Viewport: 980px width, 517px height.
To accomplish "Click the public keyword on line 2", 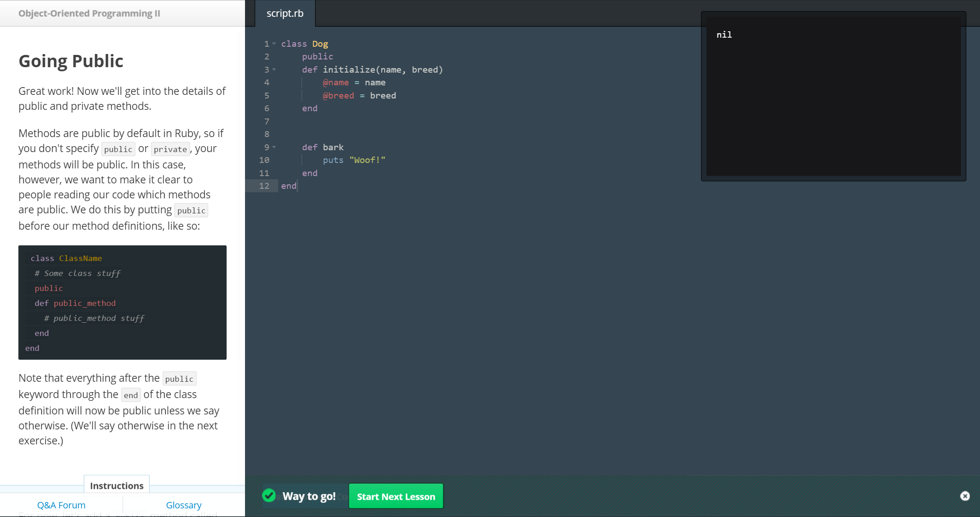I will pos(317,56).
